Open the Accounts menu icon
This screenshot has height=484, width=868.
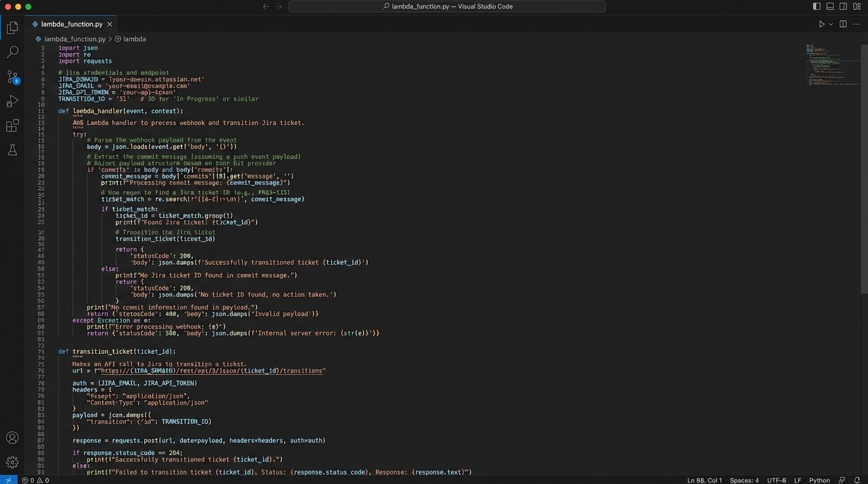pos(12,437)
